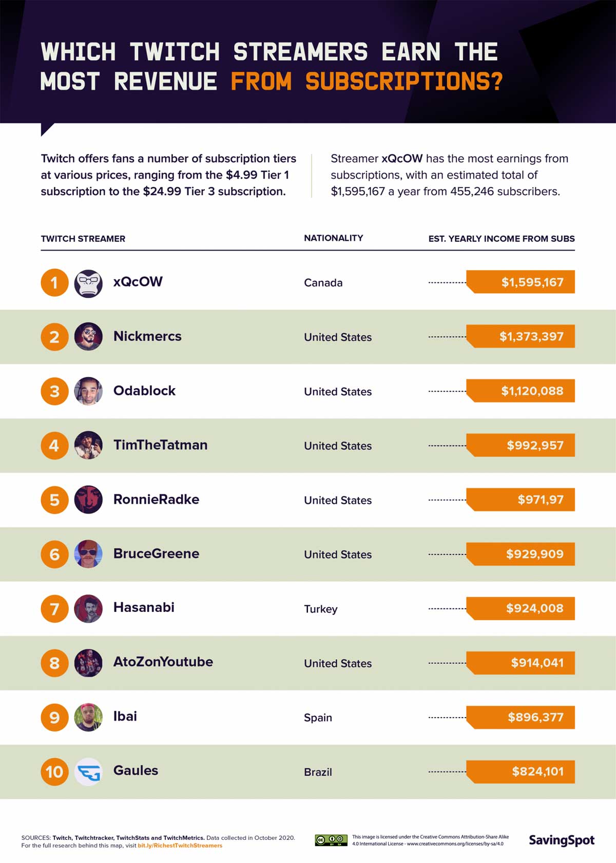Click the Creative Commons license badge
Screen dimensions: 616x863
(331, 840)
